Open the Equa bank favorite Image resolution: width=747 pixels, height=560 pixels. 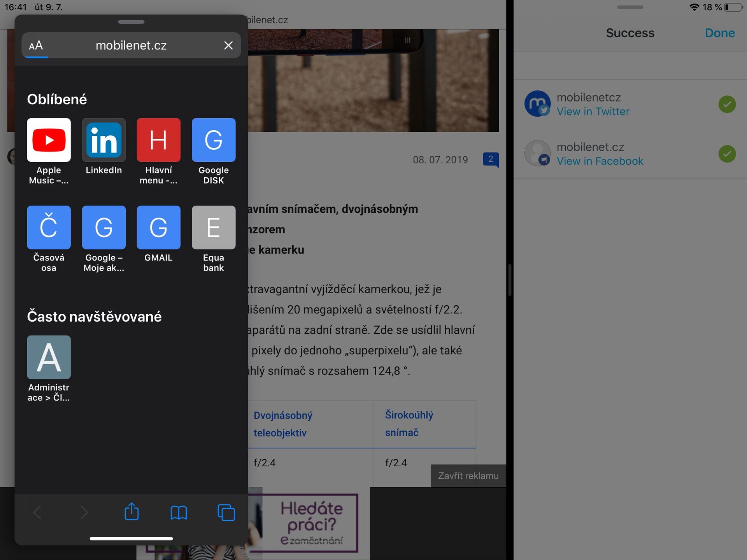tap(213, 227)
